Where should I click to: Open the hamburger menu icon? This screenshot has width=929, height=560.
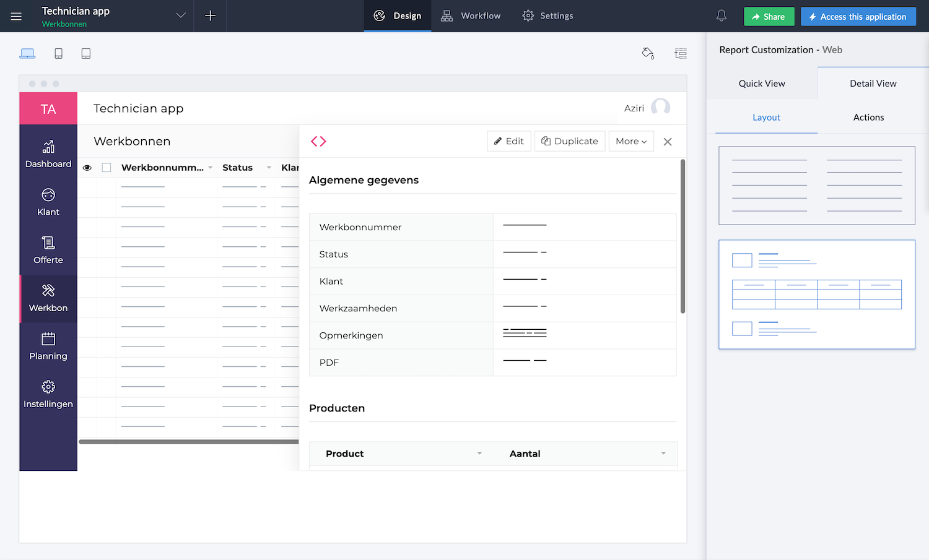tap(16, 16)
